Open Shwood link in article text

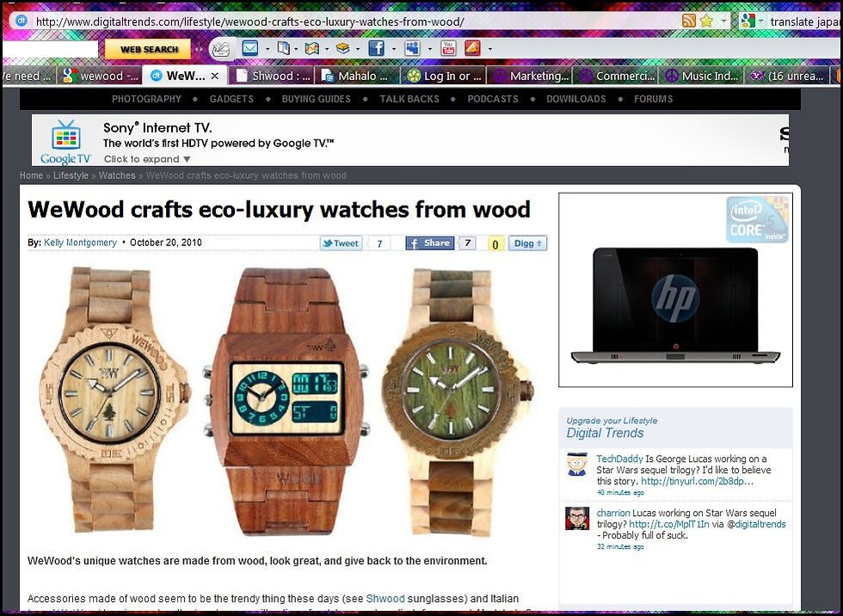(385, 598)
